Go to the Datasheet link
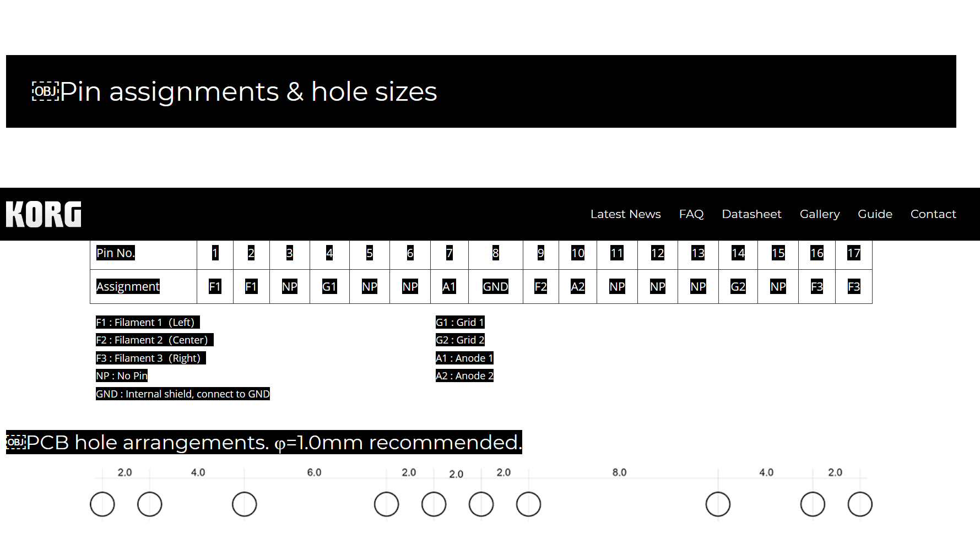 click(751, 214)
